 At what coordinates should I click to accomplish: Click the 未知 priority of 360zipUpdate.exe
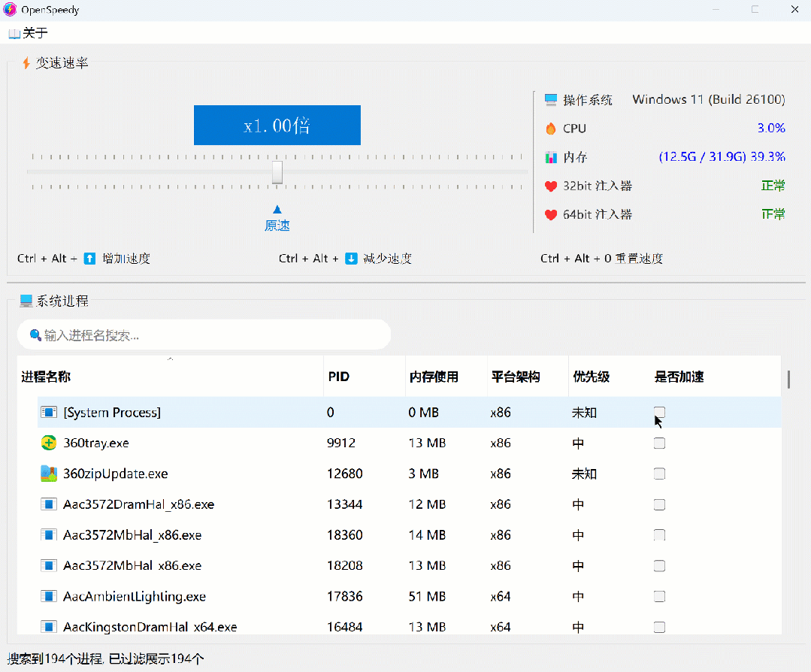coord(585,474)
